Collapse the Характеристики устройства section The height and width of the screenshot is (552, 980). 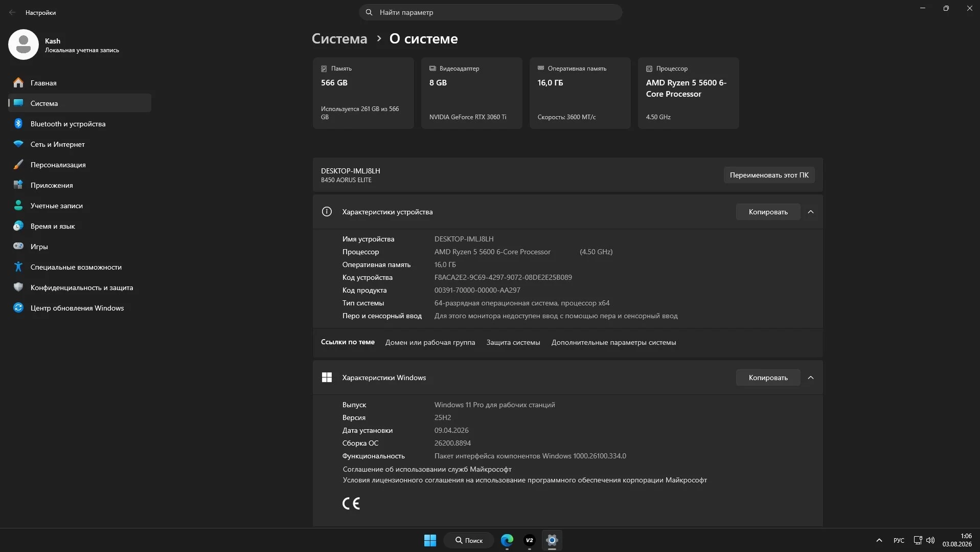coord(811,212)
